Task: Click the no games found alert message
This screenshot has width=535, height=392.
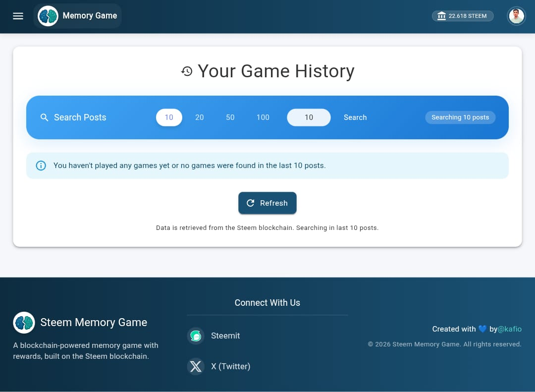Action: coord(267,166)
